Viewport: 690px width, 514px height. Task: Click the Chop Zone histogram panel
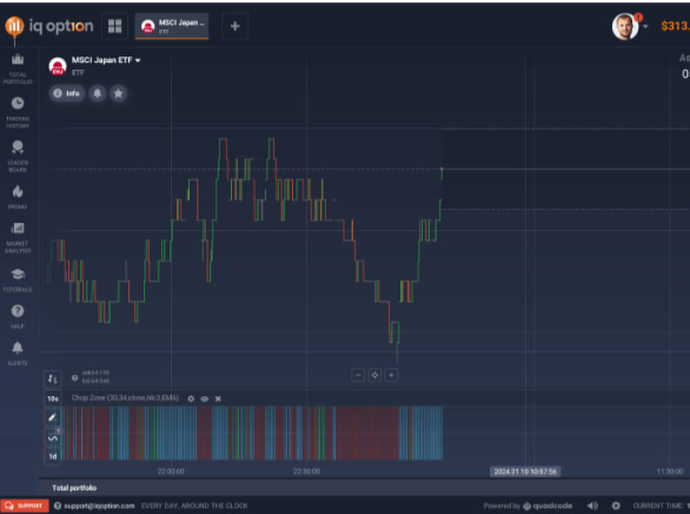tap(253, 433)
